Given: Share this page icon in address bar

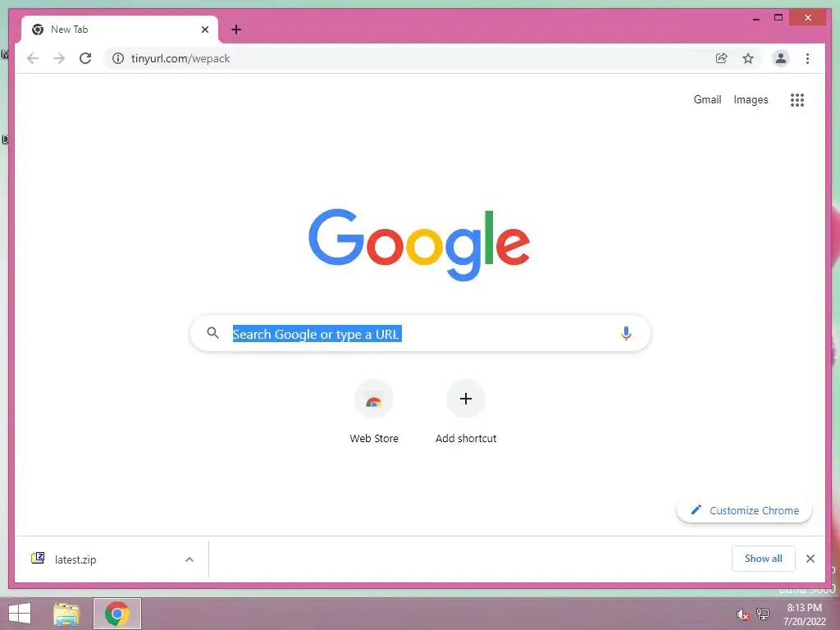Looking at the screenshot, I should click(722, 58).
